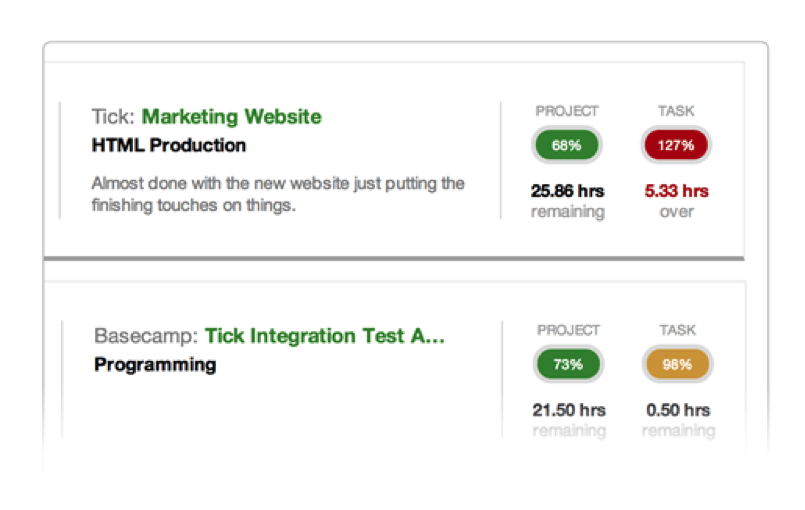
Task: Click the gray divider between entries
Action: pos(394,259)
